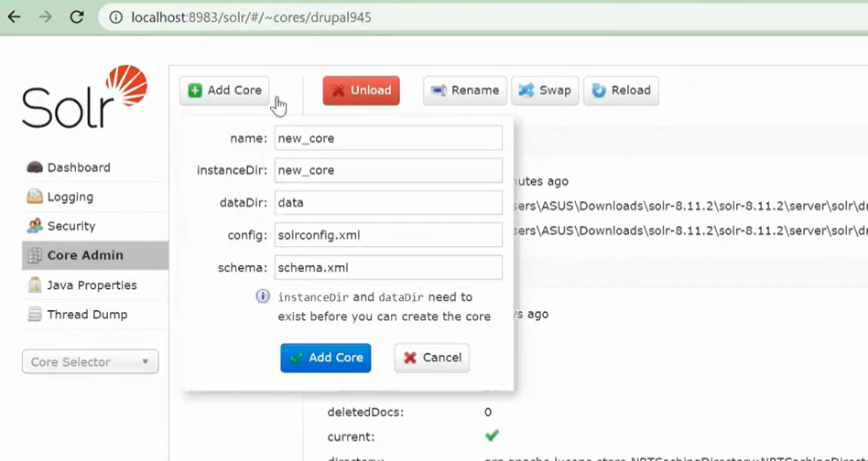The width and height of the screenshot is (868, 461).
Task: Open the Logging page
Action: (x=71, y=197)
